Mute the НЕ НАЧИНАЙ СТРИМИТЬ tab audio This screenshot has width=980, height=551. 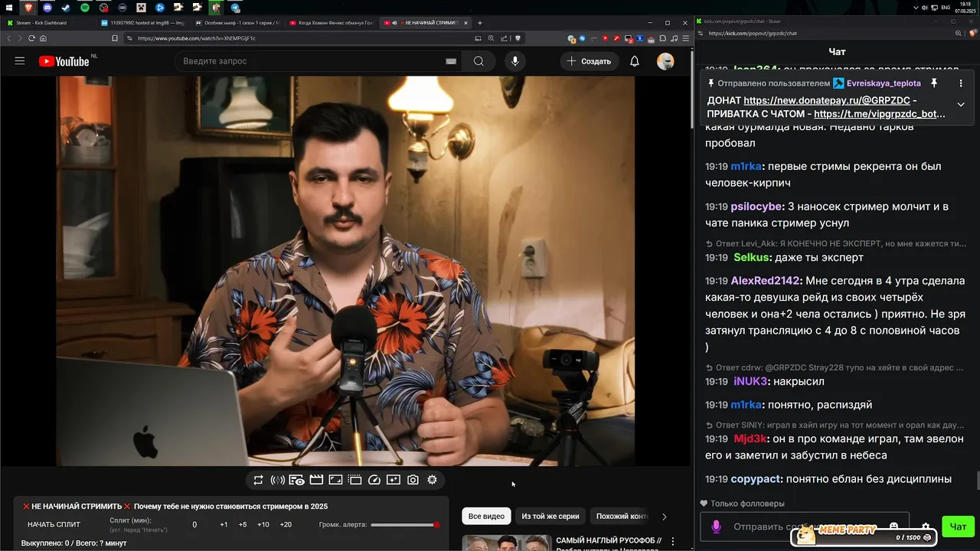click(x=394, y=23)
